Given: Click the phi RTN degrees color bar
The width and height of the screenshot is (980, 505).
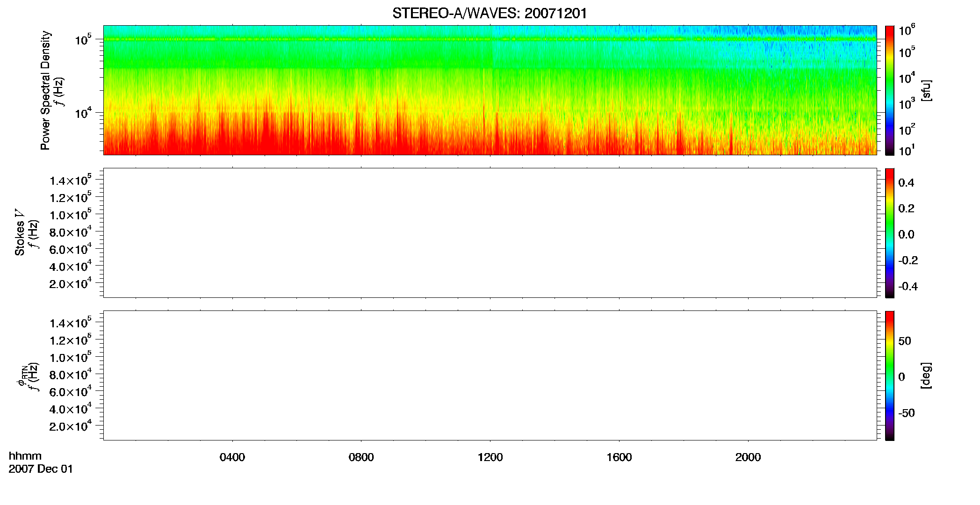Looking at the screenshot, I should coord(889,375).
